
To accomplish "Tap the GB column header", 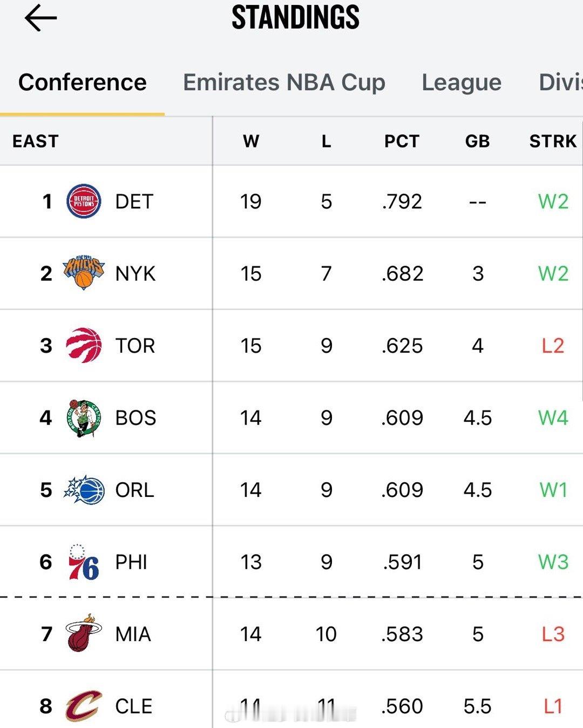I will [x=477, y=141].
